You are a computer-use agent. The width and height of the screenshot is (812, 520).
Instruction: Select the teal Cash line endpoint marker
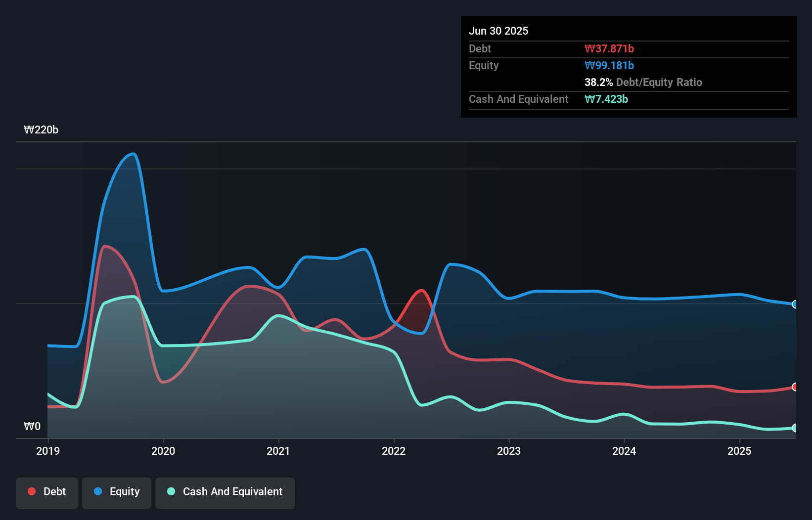794,428
